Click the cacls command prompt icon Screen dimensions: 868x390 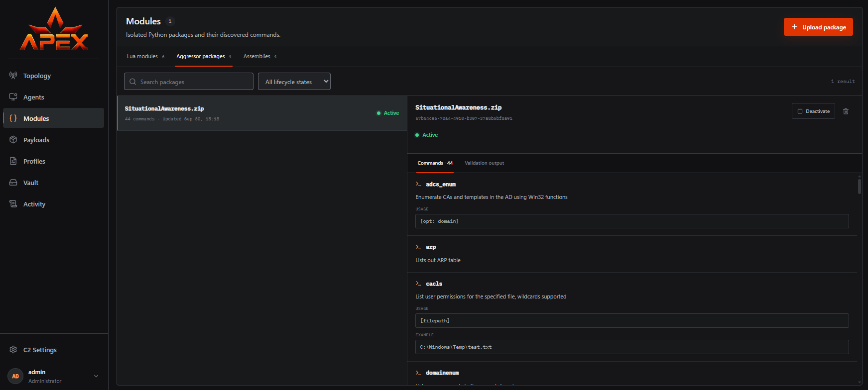click(418, 284)
